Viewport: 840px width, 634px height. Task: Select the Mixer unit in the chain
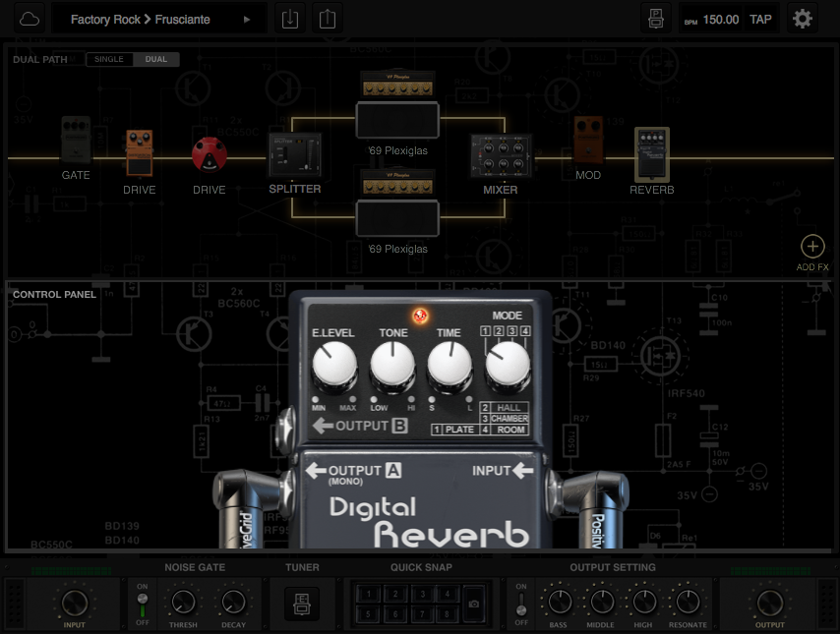pyautogui.click(x=500, y=156)
